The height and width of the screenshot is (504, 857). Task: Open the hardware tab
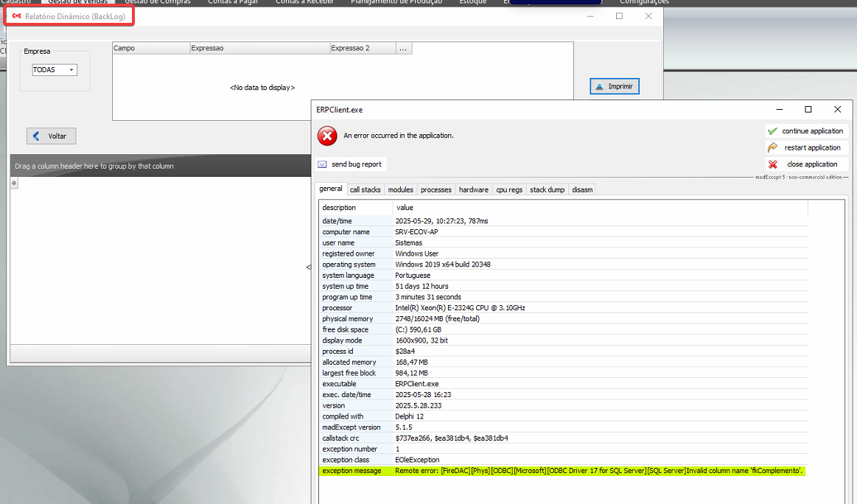coord(473,189)
